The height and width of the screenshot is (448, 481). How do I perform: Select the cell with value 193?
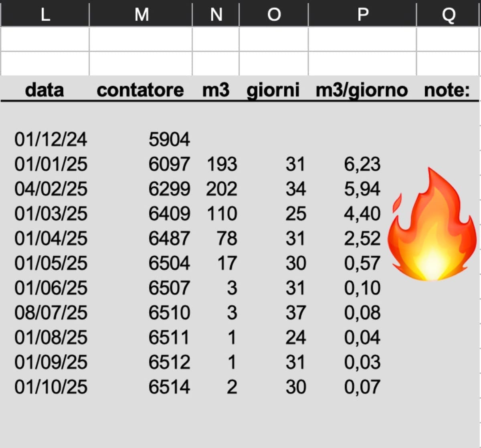coord(222,164)
